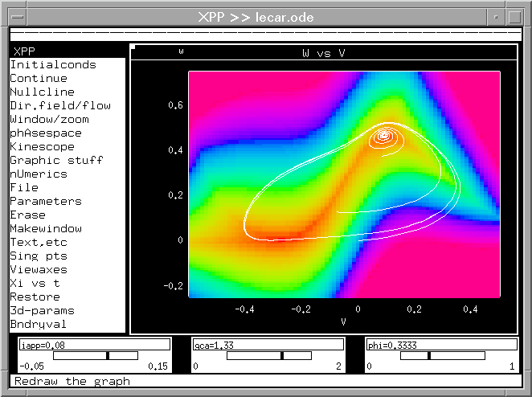Click the iapp slider minimum -0.05 label
The image size is (532, 397).
(x=32, y=366)
